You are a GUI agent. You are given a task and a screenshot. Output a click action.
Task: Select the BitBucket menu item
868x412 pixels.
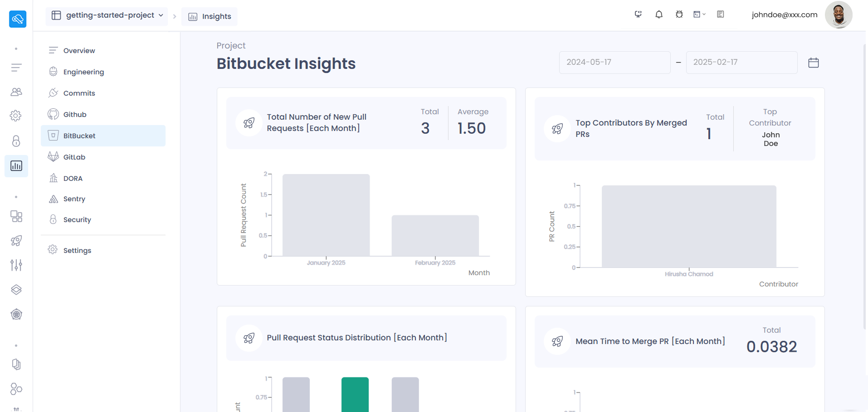(x=103, y=136)
